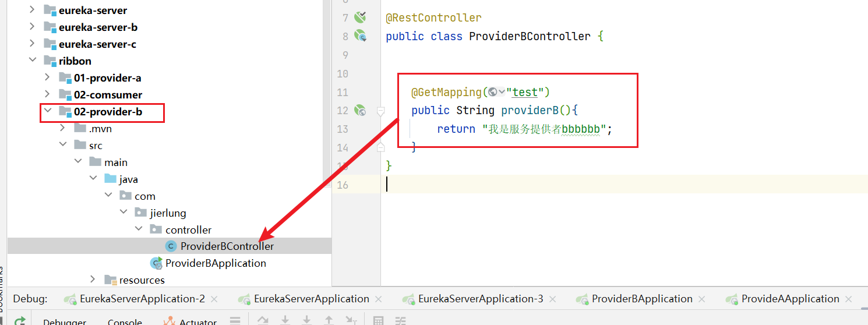The image size is (868, 325).
Task: Open the Debugger tab
Action: pyautogui.click(x=65, y=321)
